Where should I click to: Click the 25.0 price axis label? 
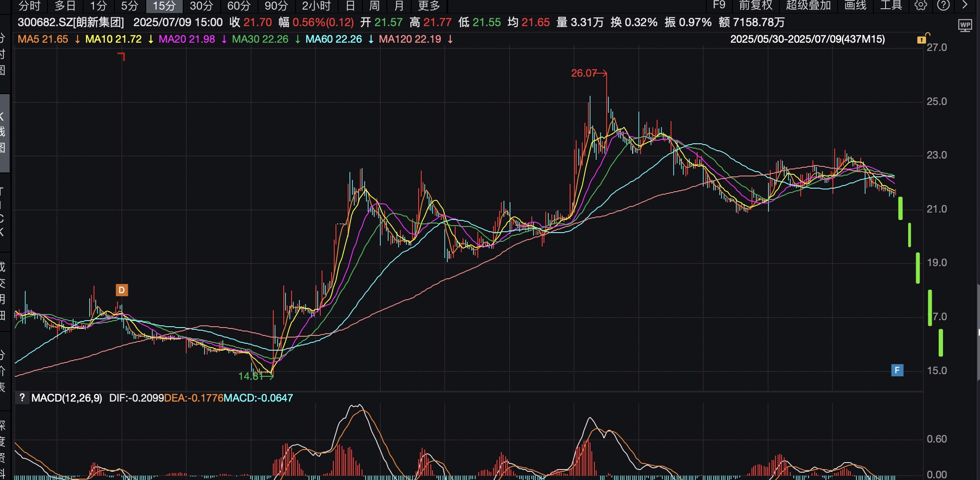[936, 101]
